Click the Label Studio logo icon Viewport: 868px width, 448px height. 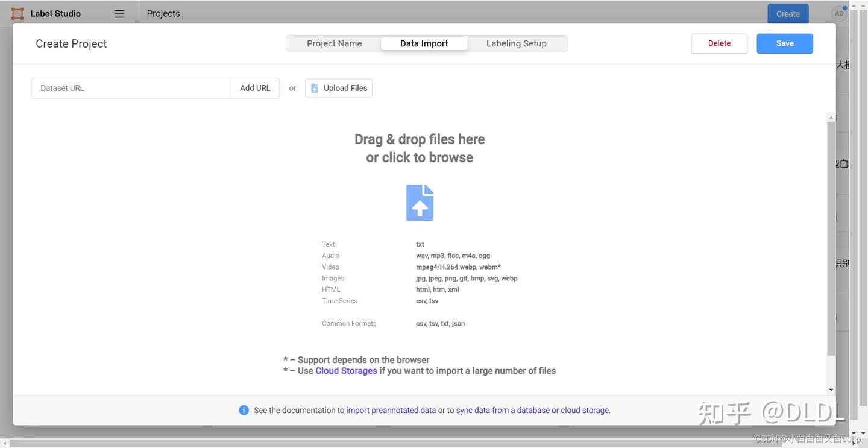pos(17,13)
